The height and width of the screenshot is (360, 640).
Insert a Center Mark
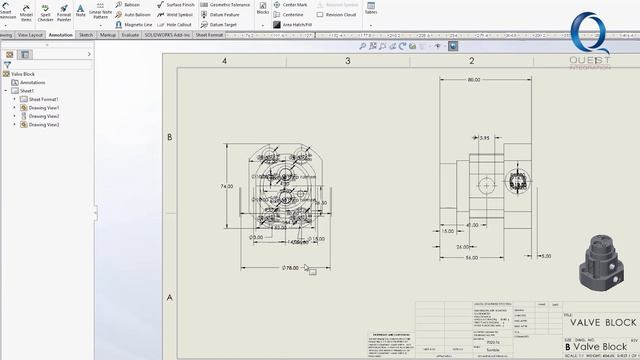[290, 4]
